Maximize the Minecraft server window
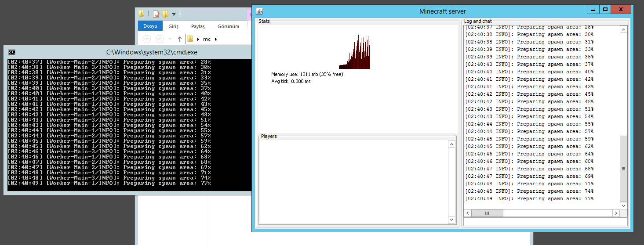Screen dimensions: 644x245 pyautogui.click(x=605, y=9)
